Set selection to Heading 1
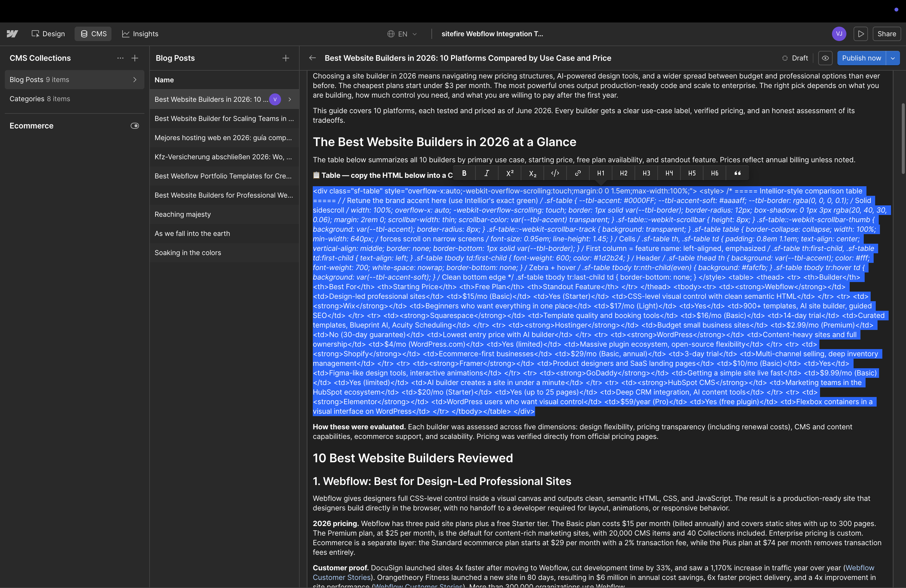Image resolution: width=906 pixels, height=588 pixels. tap(601, 173)
